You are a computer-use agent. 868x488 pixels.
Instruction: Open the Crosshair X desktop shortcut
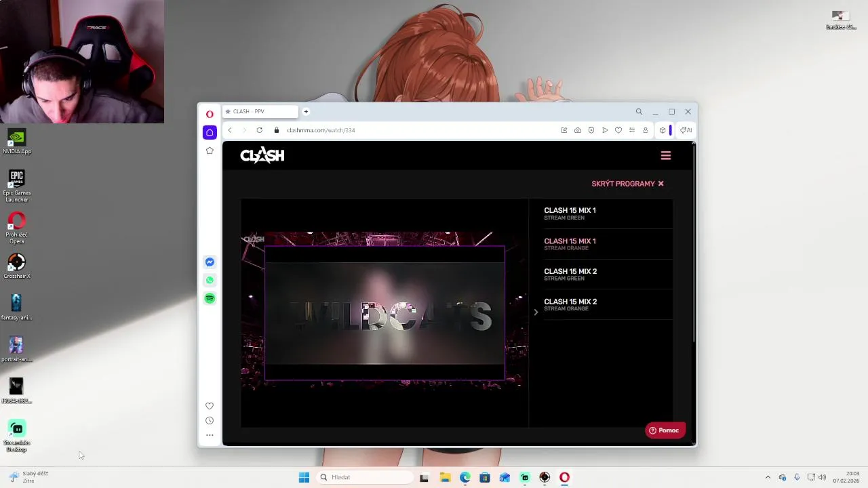pyautogui.click(x=17, y=266)
